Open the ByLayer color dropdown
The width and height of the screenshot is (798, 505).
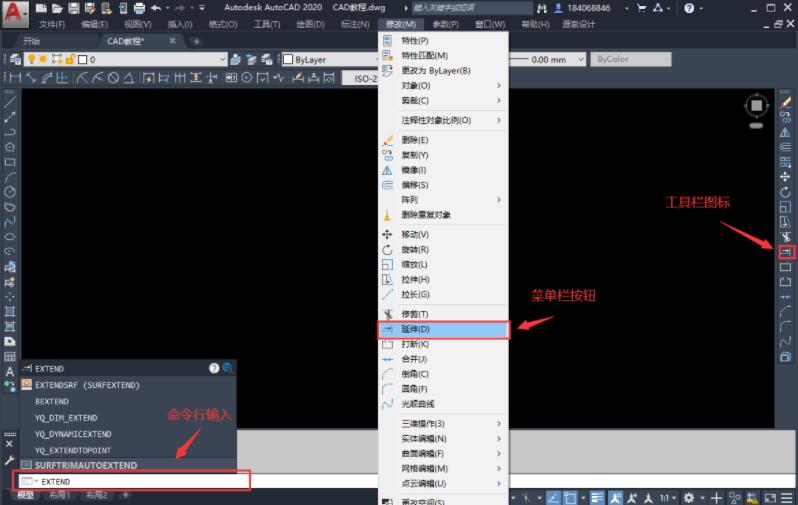(x=332, y=60)
